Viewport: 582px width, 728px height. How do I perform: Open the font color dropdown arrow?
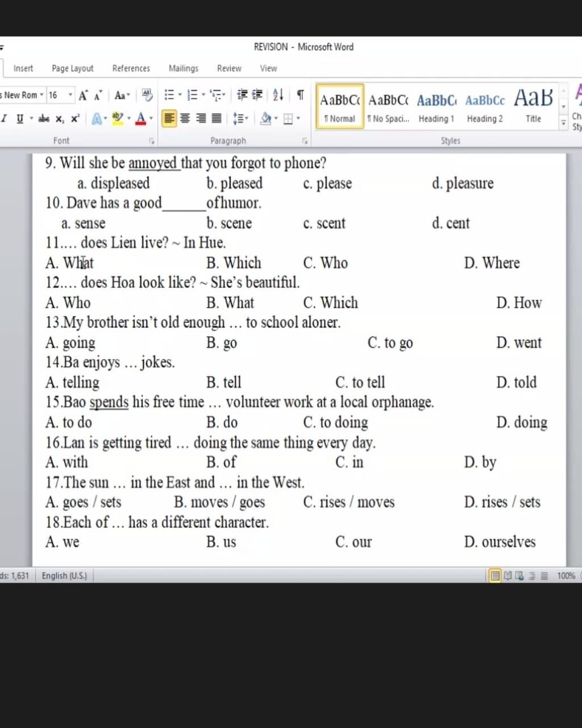point(151,119)
